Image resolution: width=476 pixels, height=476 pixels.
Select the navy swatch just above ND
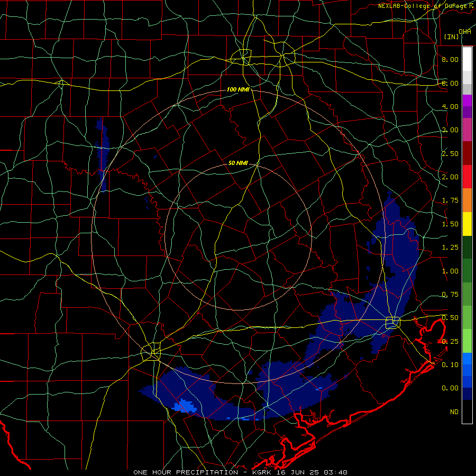click(x=467, y=393)
